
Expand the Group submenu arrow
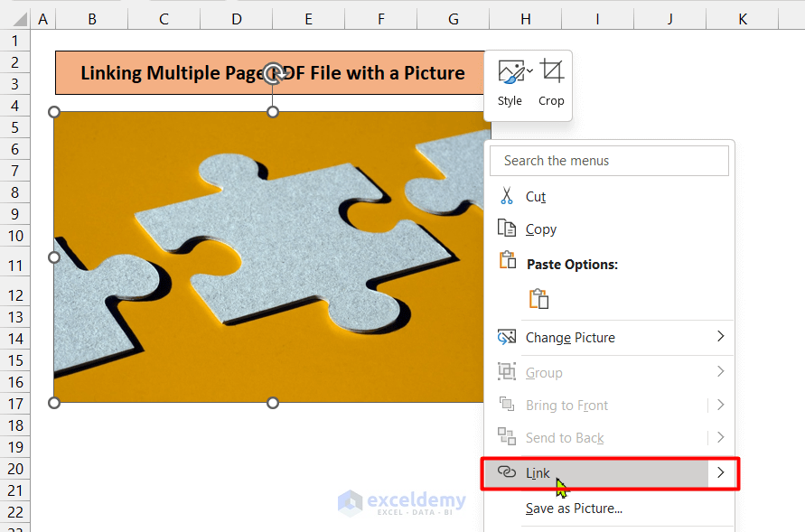click(x=721, y=371)
